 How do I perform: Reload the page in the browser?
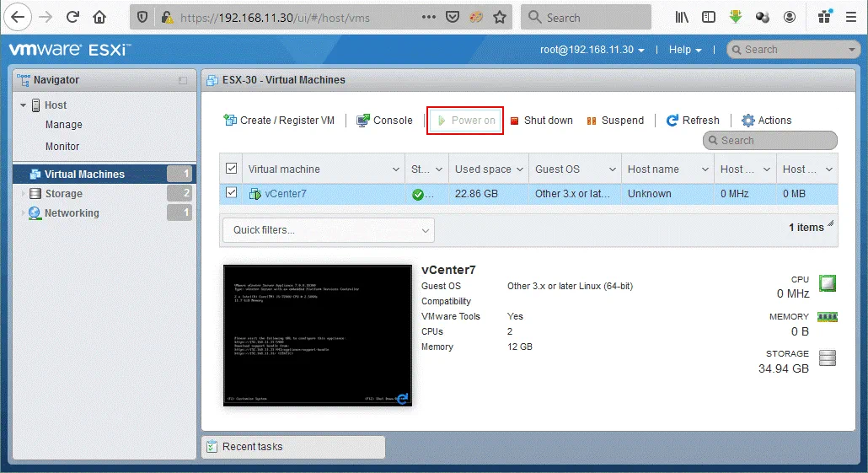pos(72,17)
